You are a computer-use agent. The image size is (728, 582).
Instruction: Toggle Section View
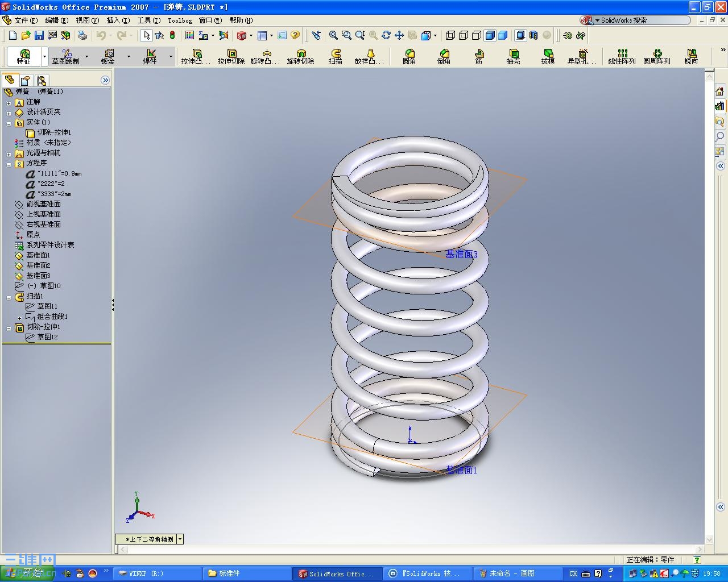533,35
